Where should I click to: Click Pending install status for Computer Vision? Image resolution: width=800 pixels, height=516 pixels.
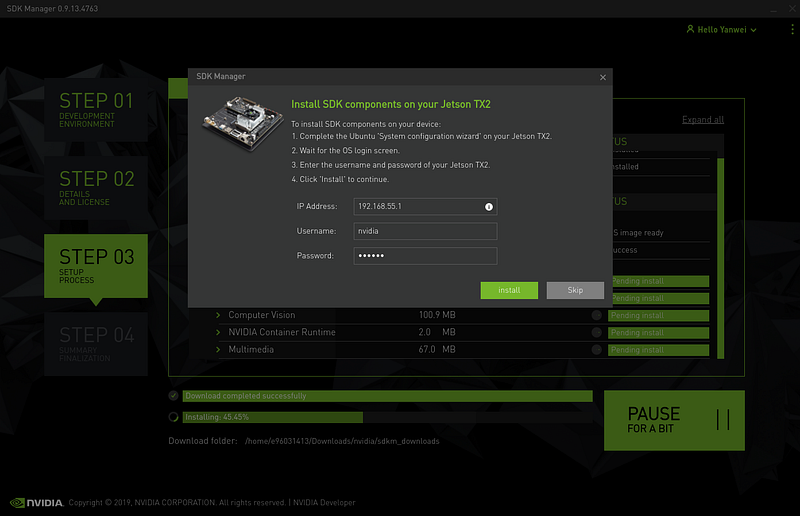point(658,315)
